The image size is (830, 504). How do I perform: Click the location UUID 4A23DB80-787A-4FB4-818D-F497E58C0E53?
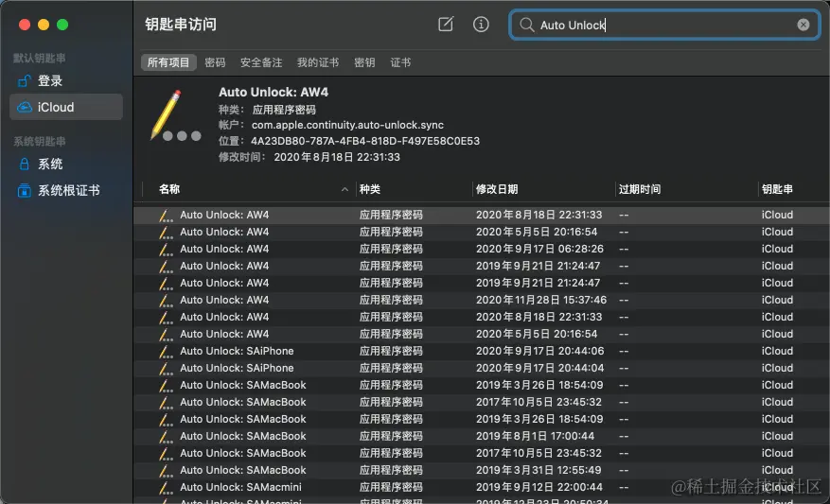[x=365, y=141]
